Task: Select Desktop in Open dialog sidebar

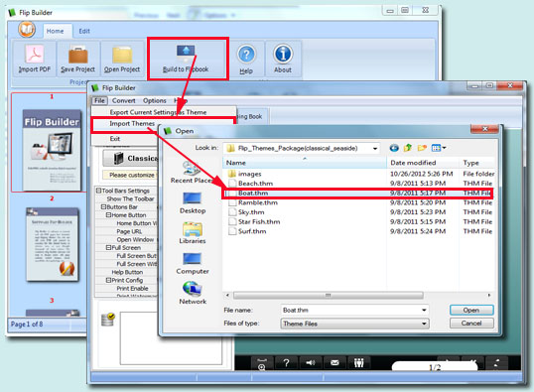Action: point(193,203)
